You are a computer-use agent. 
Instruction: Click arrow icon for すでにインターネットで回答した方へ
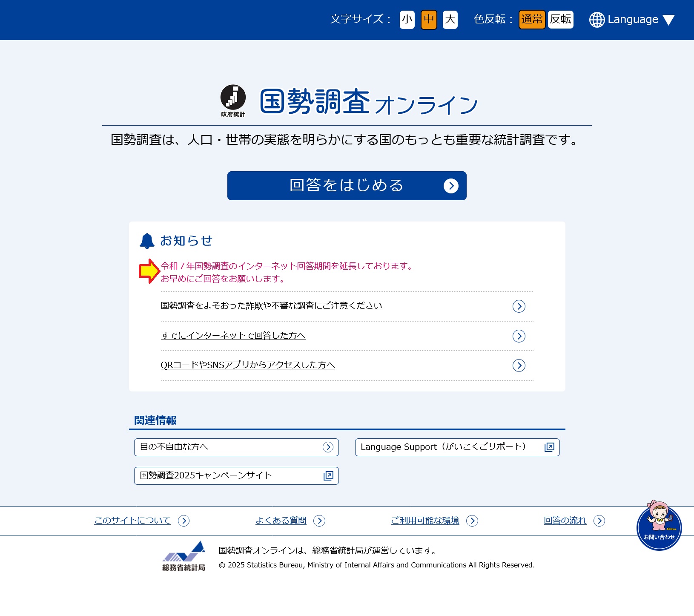point(519,336)
